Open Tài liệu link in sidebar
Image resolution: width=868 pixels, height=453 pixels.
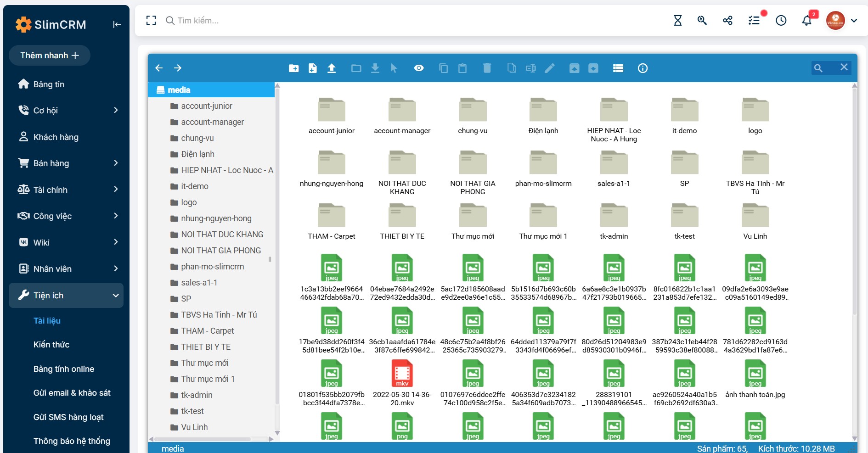pyautogui.click(x=47, y=321)
